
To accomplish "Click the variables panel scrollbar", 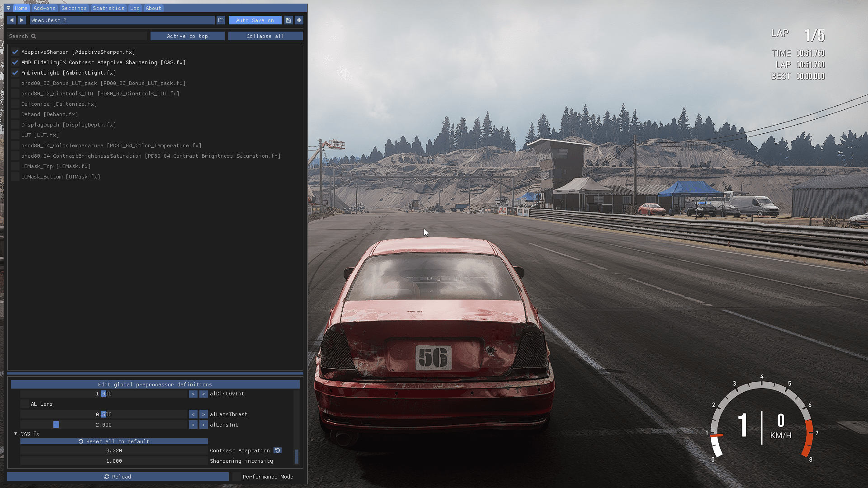I will click(x=297, y=456).
